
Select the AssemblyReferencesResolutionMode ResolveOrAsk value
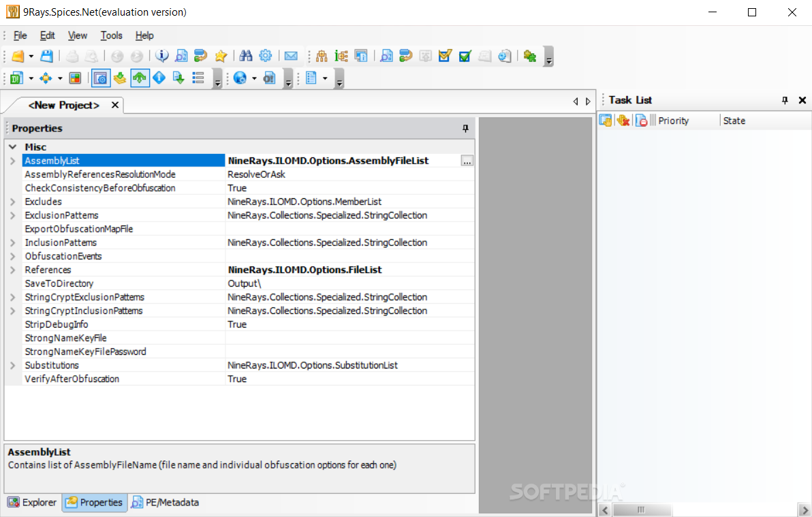(349, 174)
